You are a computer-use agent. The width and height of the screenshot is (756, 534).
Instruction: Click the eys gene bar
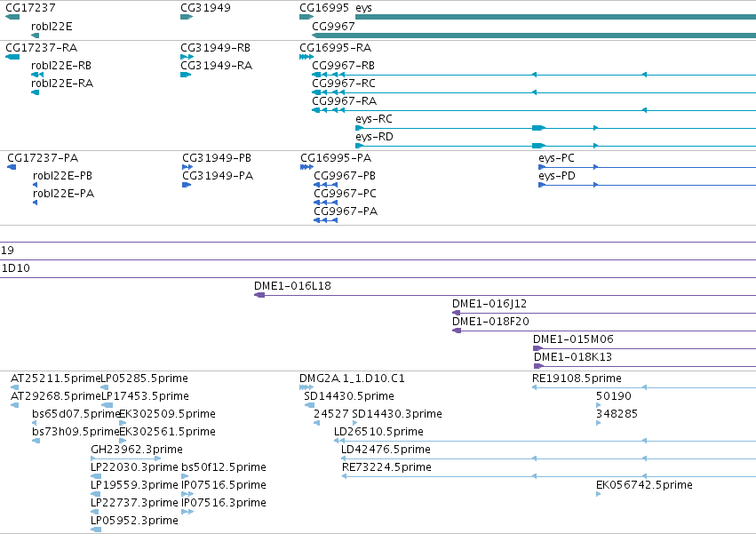(555, 17)
